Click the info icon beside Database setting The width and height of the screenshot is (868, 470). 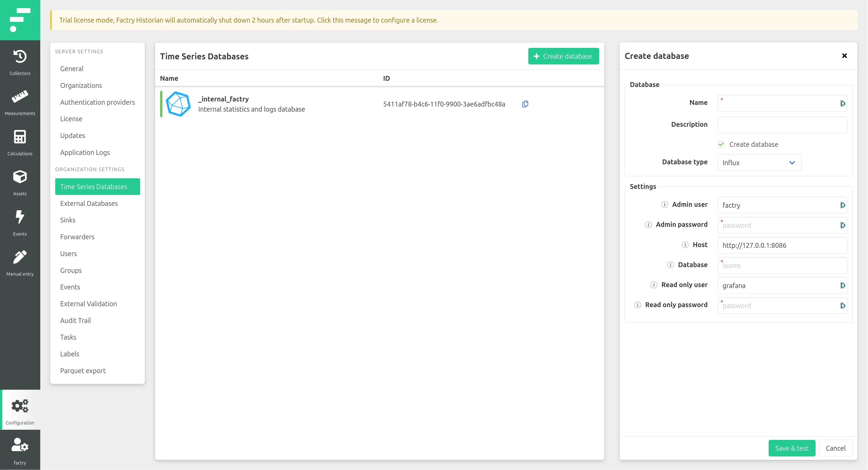click(670, 265)
